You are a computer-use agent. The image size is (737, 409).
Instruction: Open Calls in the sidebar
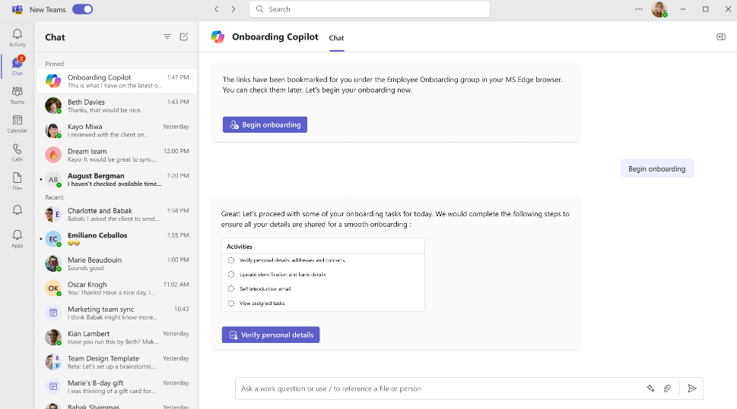[x=17, y=152]
